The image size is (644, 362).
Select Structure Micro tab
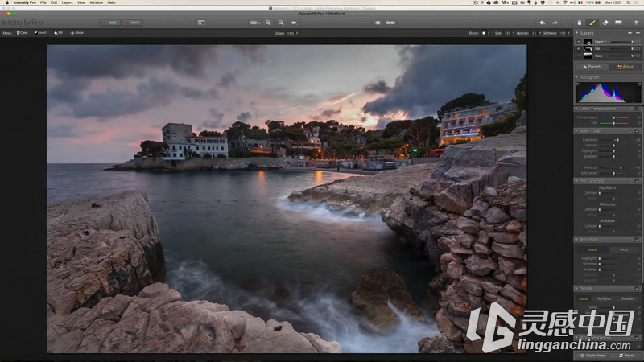coord(624,249)
